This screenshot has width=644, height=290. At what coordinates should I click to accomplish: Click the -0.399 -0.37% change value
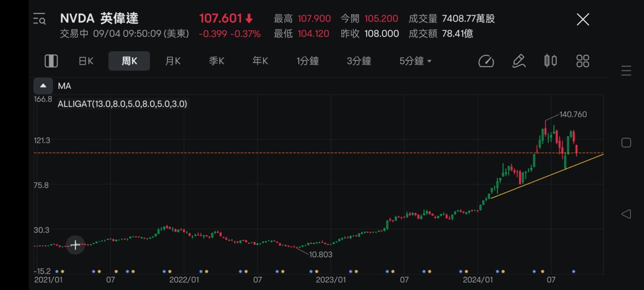coord(230,34)
